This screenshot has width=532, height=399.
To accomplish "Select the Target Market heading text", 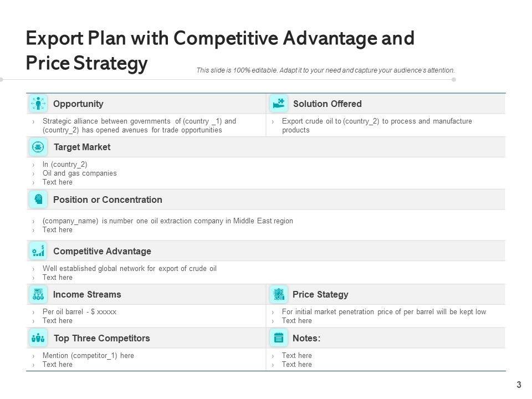I will [81, 147].
